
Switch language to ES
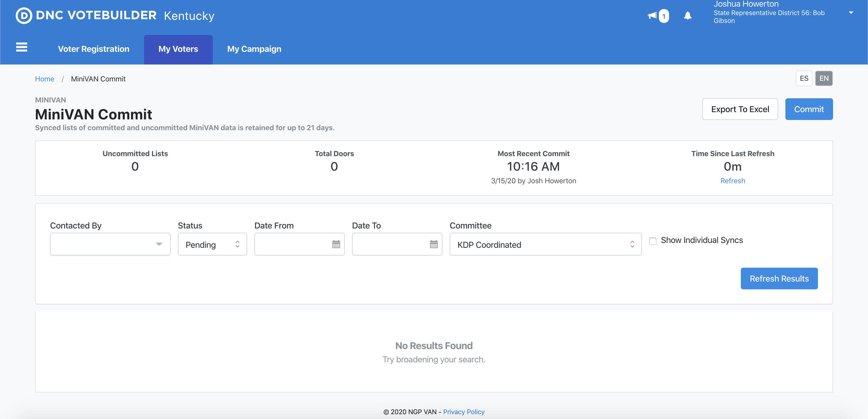point(804,78)
